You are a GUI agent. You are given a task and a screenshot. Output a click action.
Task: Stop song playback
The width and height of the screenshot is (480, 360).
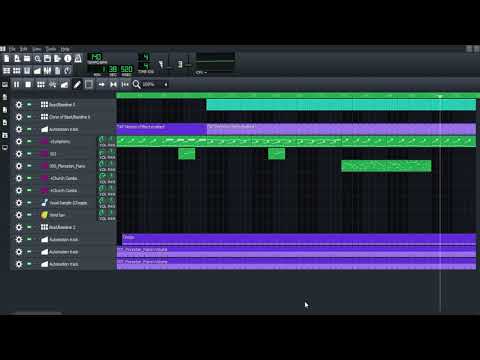coord(28,85)
